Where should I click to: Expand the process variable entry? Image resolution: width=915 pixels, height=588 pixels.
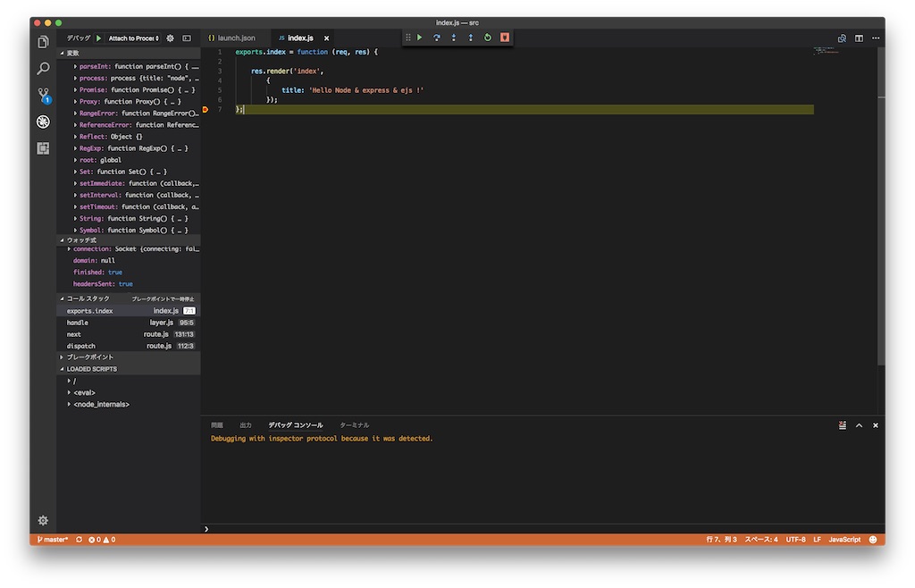click(x=75, y=77)
